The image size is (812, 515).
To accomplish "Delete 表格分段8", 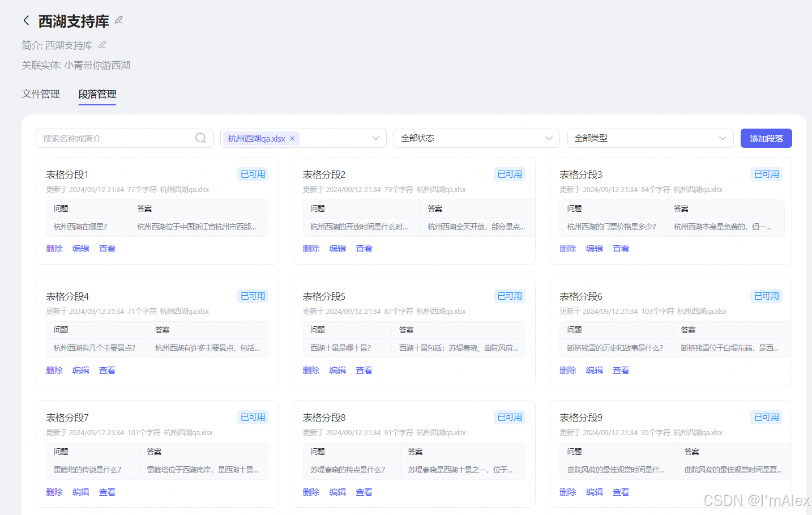I will [311, 492].
